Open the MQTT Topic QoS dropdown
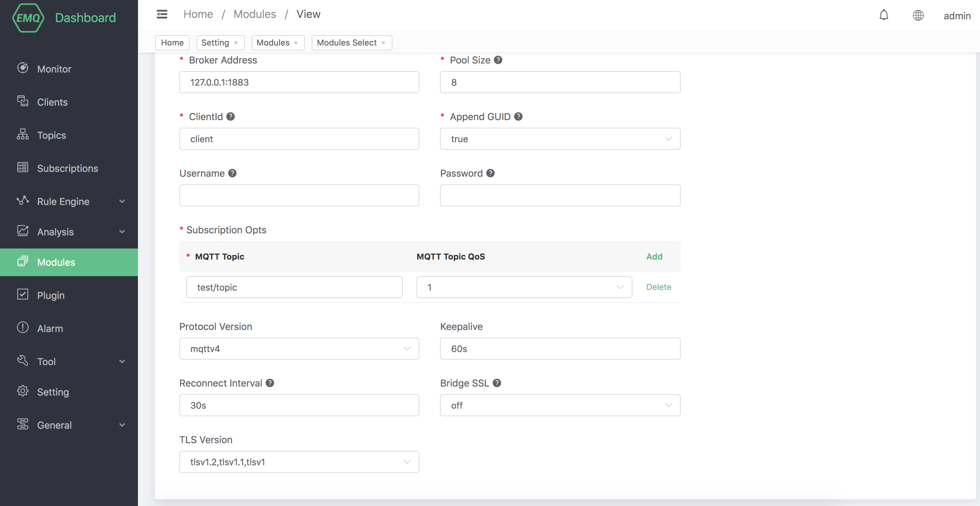This screenshot has height=506, width=980. click(x=524, y=288)
